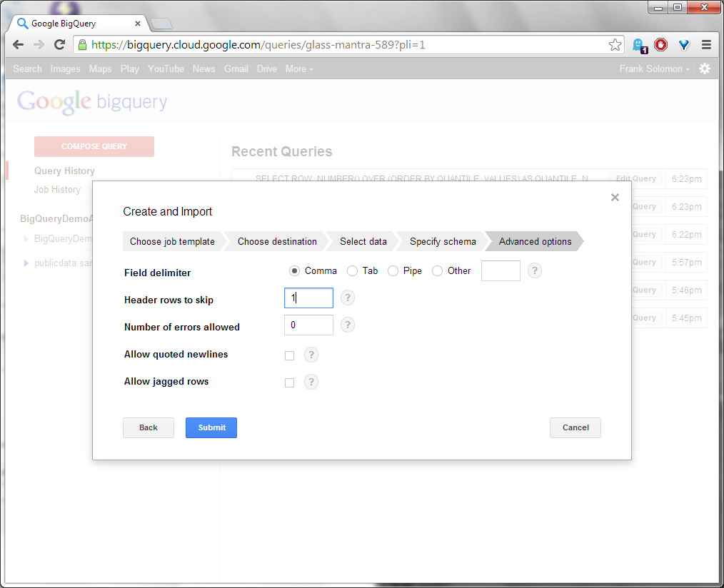Open help for Number of errors allowed
This screenshot has height=588, width=724.
347,325
